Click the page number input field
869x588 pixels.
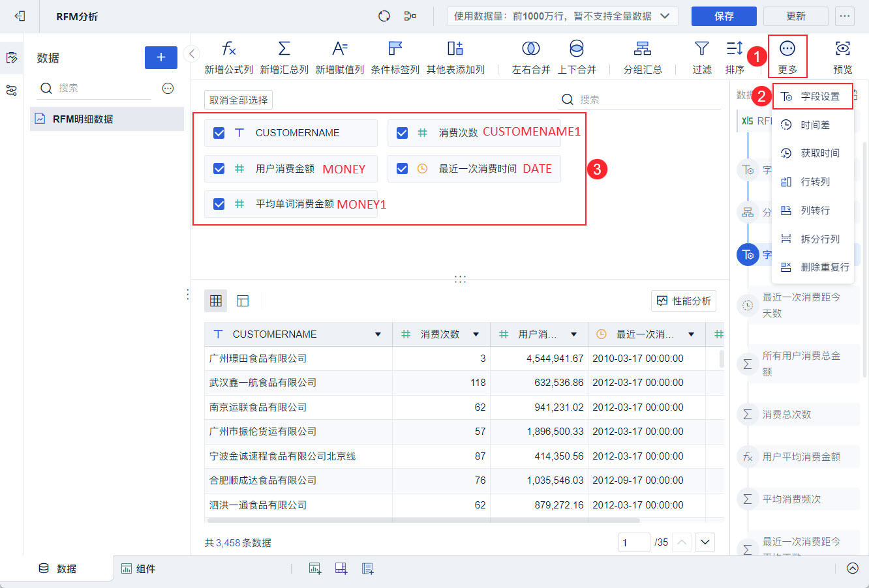pos(634,542)
